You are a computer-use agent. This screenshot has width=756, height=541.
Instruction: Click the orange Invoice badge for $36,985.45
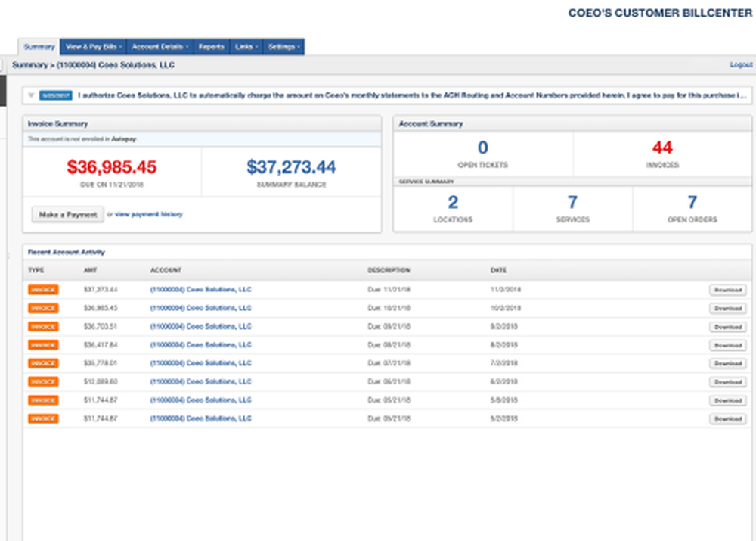(x=43, y=308)
